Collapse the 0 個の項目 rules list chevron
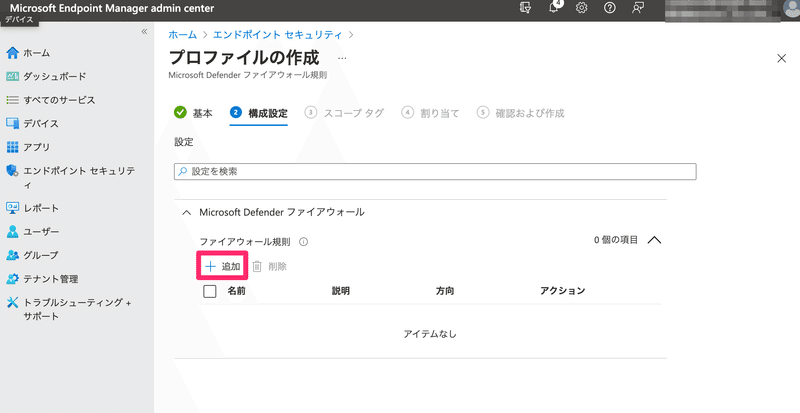 coord(654,240)
